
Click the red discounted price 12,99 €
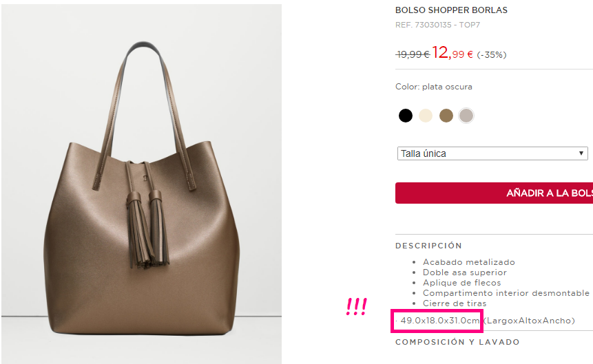[452, 53]
